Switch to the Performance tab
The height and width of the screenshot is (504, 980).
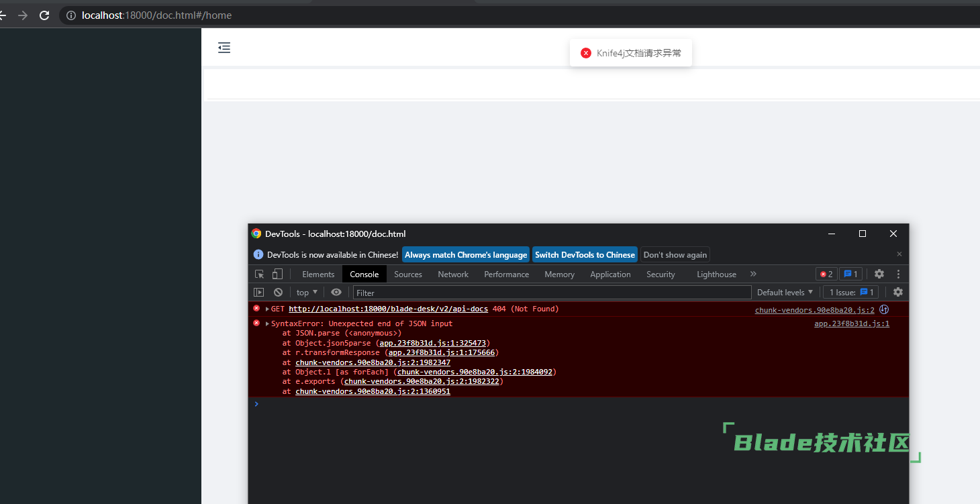(507, 274)
